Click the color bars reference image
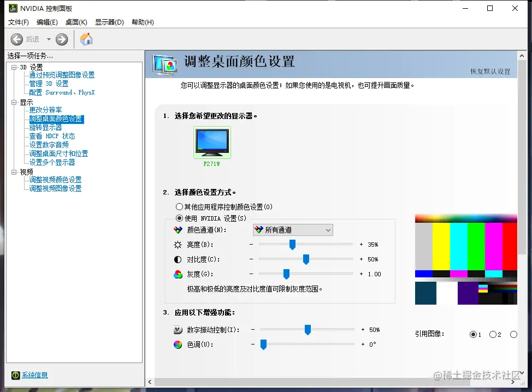Viewport: 532px width, 392px height. pyautogui.click(x=466, y=259)
